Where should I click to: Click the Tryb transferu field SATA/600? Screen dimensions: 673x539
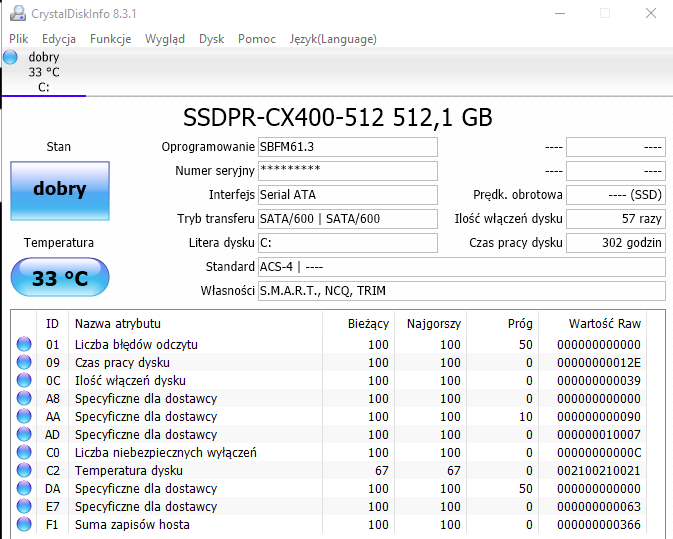pos(348,219)
